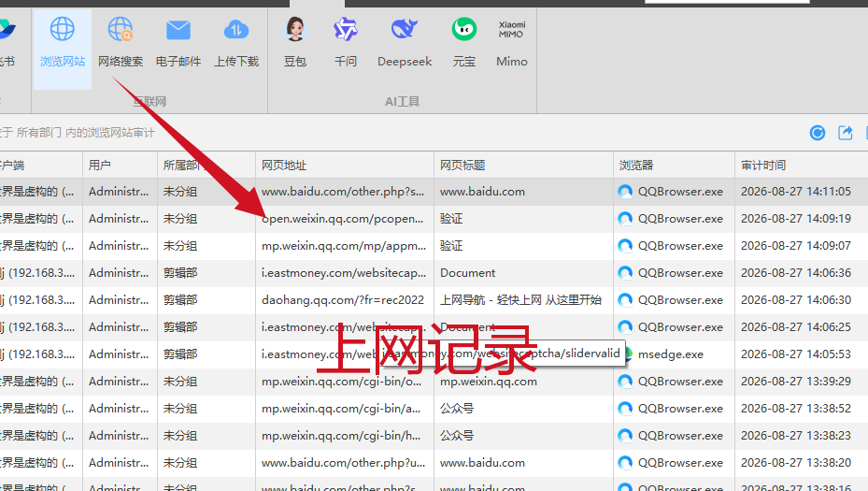This screenshot has height=491, width=868.
Task: Open the Xiaomi Mimo AI tool
Action: coord(511,43)
